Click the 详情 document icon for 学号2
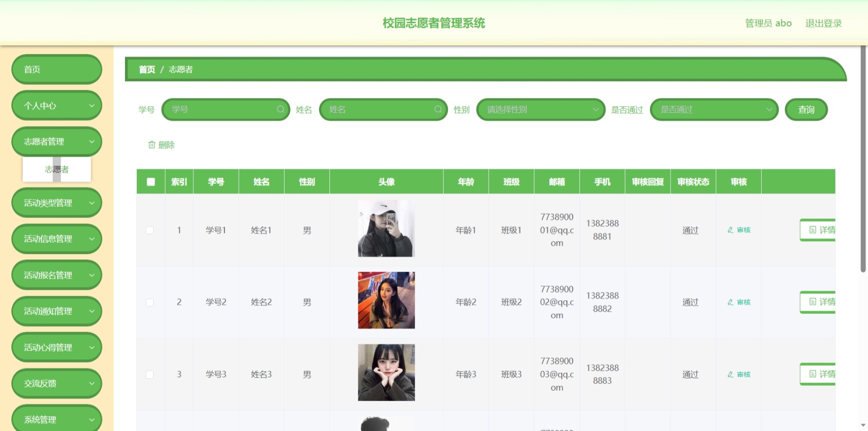Viewport: 868px width, 431px height. (x=813, y=302)
